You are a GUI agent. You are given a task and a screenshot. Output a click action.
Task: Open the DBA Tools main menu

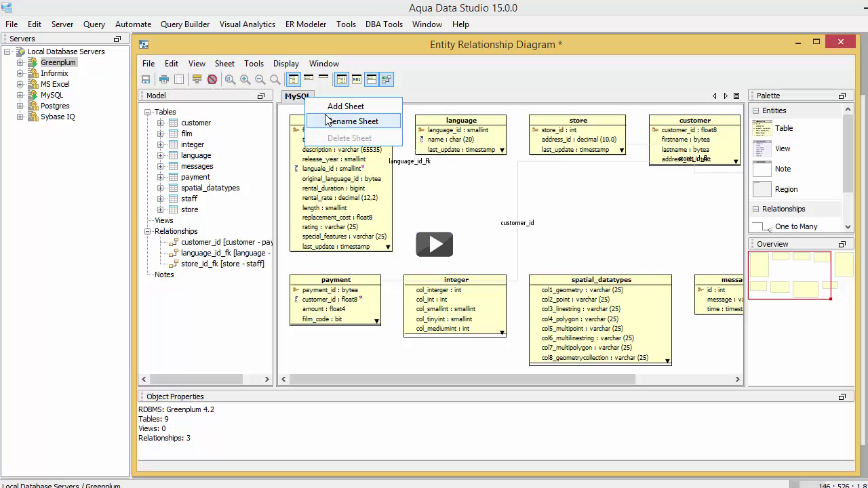(x=384, y=24)
